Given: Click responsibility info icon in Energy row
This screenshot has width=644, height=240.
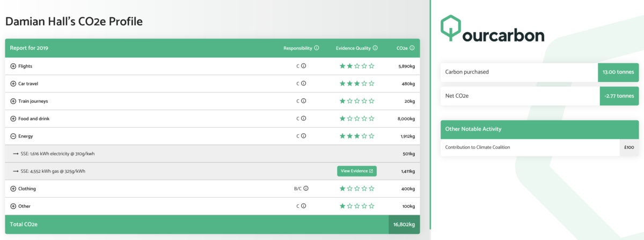Looking at the screenshot, I should [303, 136].
